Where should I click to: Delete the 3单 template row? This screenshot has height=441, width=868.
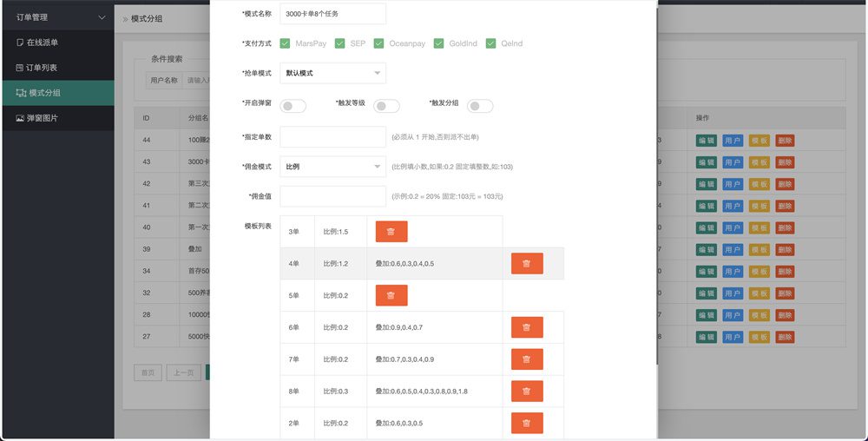391,232
